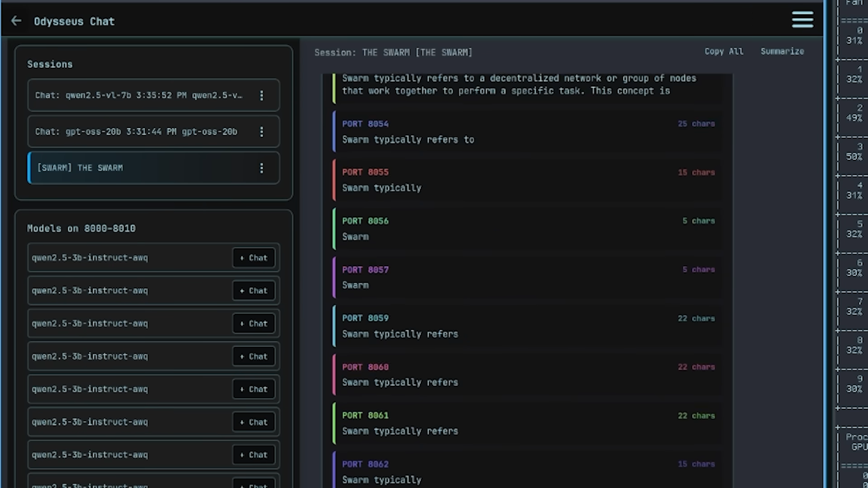Switch to the [SWARM] THE SWARM session

point(136,168)
